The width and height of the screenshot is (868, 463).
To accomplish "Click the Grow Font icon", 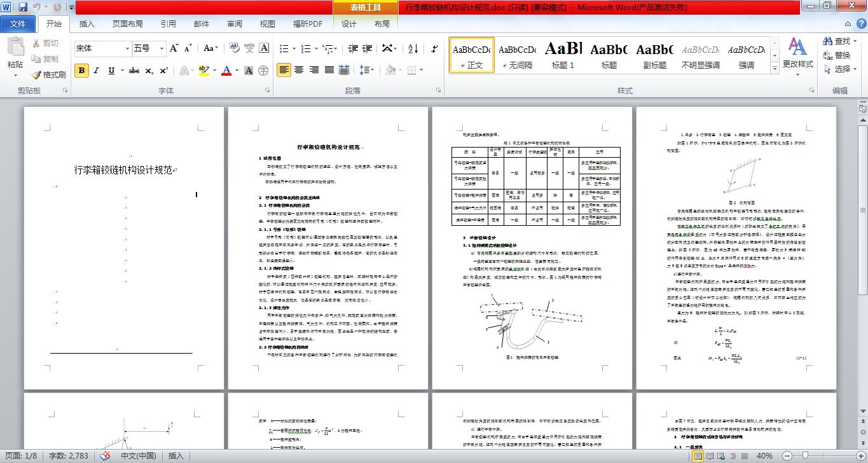I will (x=174, y=48).
